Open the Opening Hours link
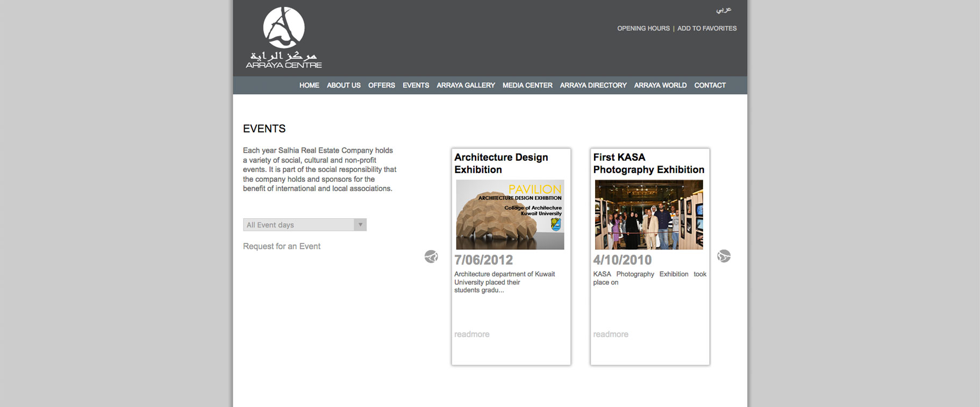Image resolution: width=980 pixels, height=407 pixels. coord(643,28)
